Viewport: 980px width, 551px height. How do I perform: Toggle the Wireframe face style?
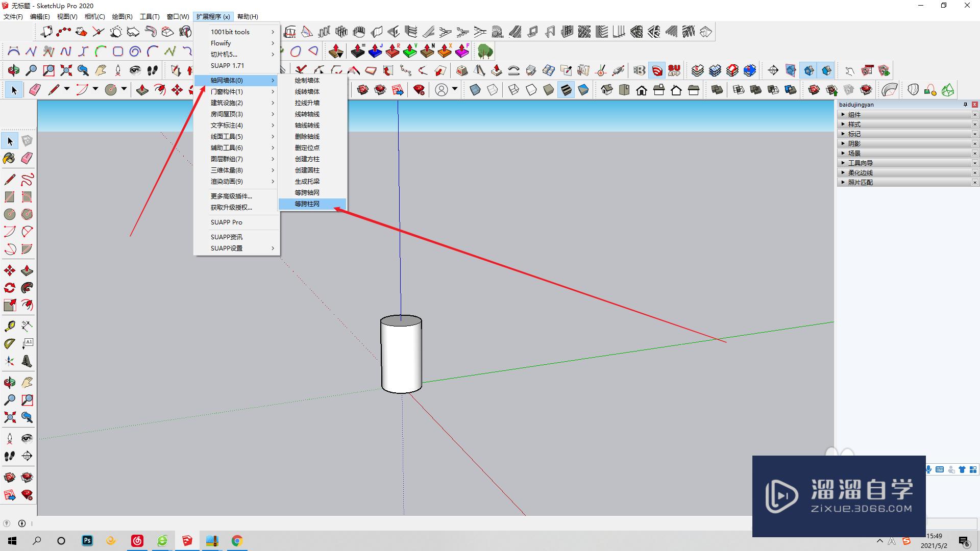(x=514, y=90)
